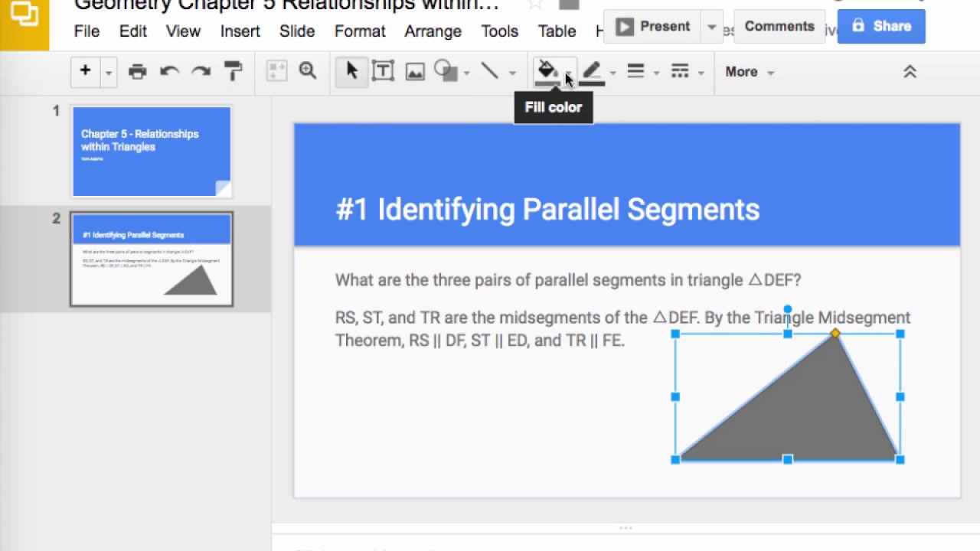Viewport: 980px width, 551px height.
Task: Add a new slide with plus button
Action: pos(85,71)
